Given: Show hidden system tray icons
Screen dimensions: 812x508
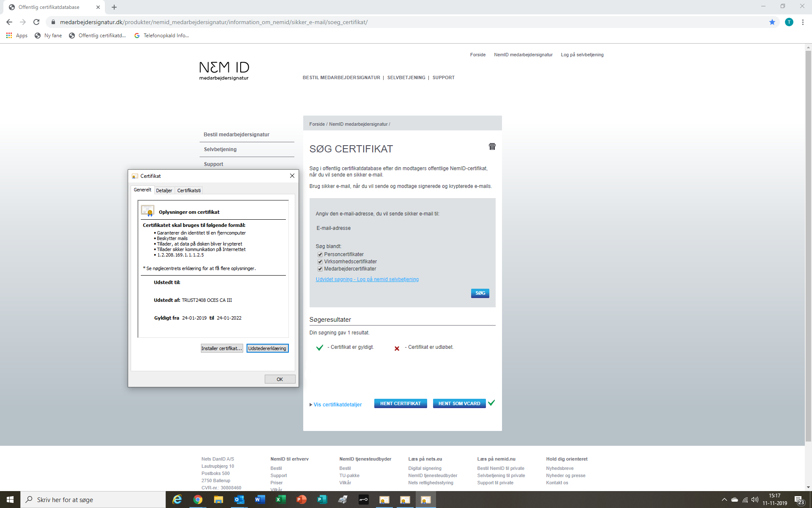Looking at the screenshot, I should [x=724, y=500].
